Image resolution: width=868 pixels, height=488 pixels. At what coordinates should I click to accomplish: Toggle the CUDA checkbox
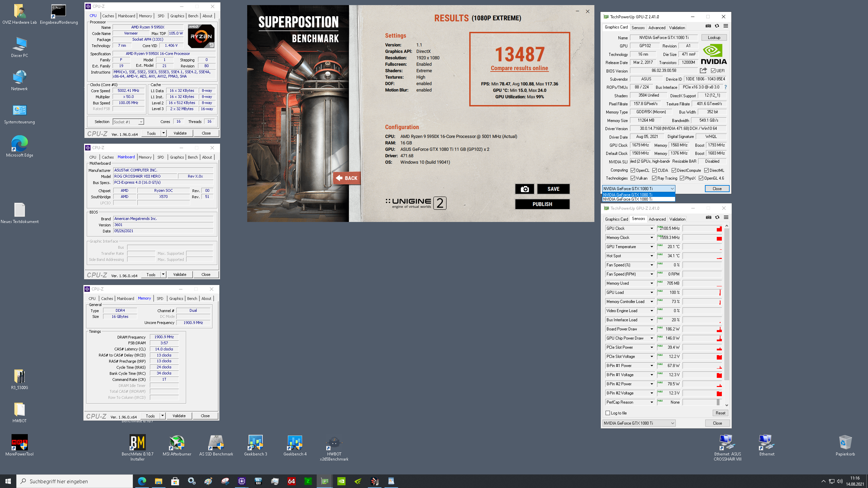point(654,170)
